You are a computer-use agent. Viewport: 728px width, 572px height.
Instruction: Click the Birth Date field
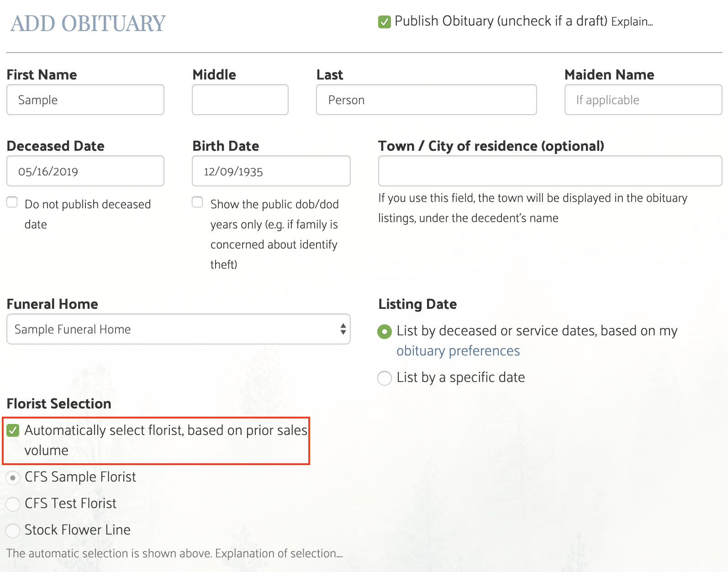click(271, 171)
